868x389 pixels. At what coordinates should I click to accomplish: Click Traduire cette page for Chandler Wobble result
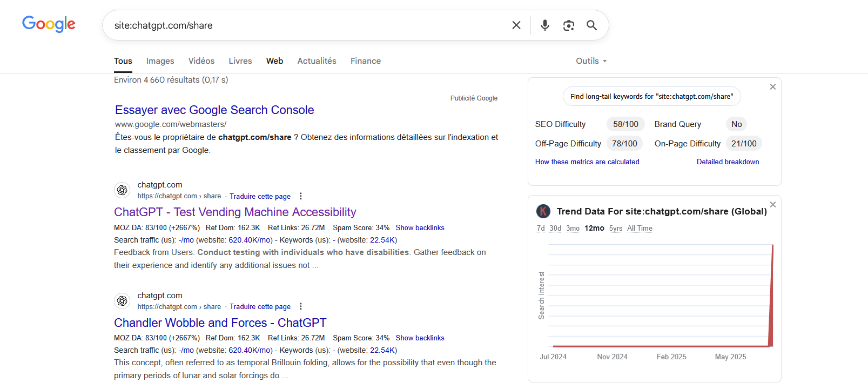pos(260,306)
